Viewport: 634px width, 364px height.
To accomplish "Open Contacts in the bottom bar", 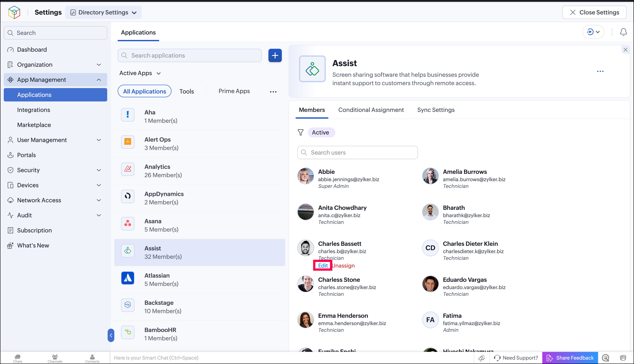I will point(92,358).
